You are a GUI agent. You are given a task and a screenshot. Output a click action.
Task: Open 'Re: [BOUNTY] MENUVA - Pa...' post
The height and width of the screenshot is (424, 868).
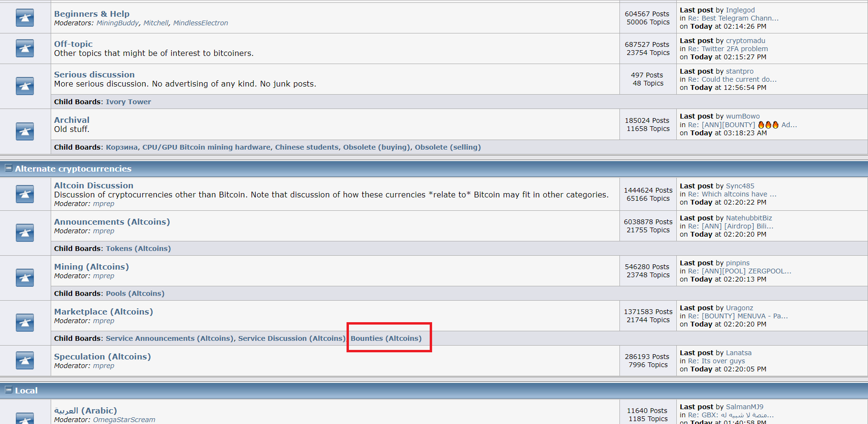pyautogui.click(x=738, y=316)
